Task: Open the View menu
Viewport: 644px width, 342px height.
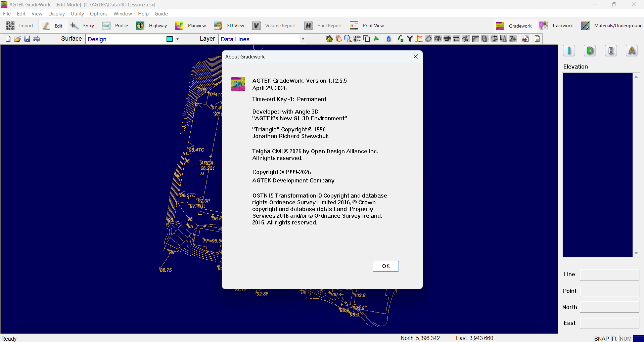Action: pyautogui.click(x=37, y=14)
